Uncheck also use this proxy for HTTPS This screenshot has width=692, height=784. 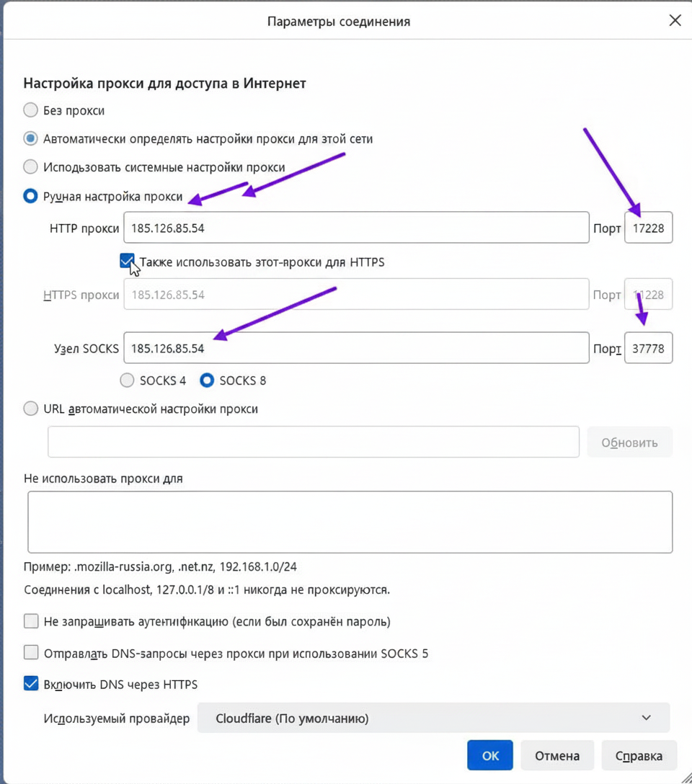click(x=127, y=261)
